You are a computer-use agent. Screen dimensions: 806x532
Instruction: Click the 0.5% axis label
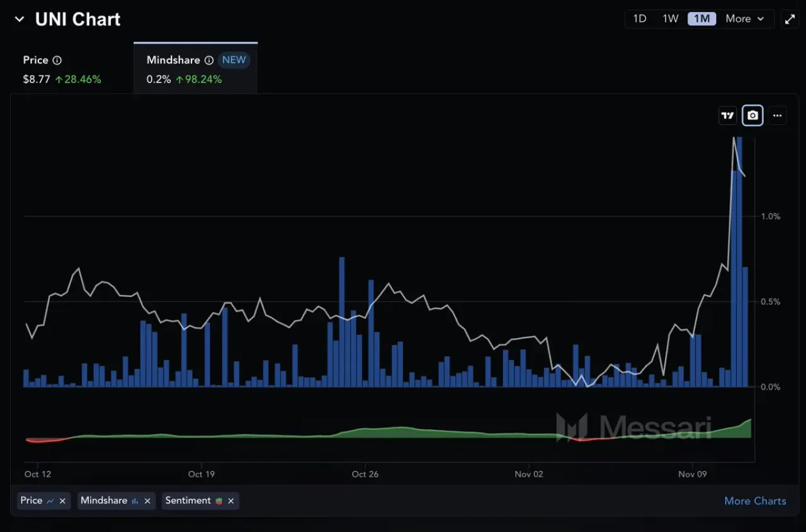pos(771,302)
